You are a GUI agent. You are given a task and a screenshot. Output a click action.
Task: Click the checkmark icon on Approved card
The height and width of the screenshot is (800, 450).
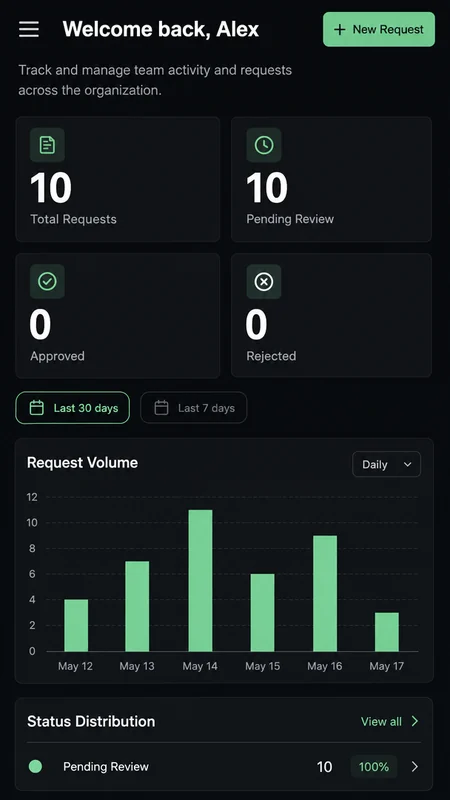(47, 281)
